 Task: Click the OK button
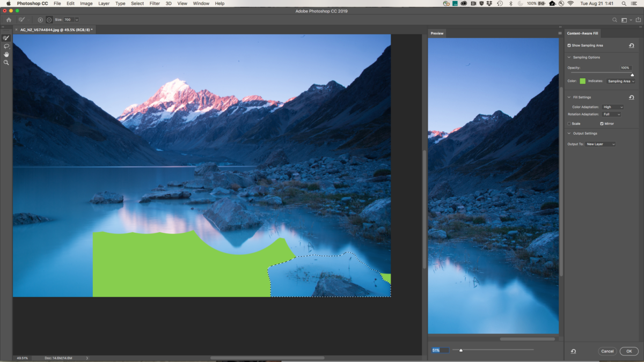(x=628, y=351)
